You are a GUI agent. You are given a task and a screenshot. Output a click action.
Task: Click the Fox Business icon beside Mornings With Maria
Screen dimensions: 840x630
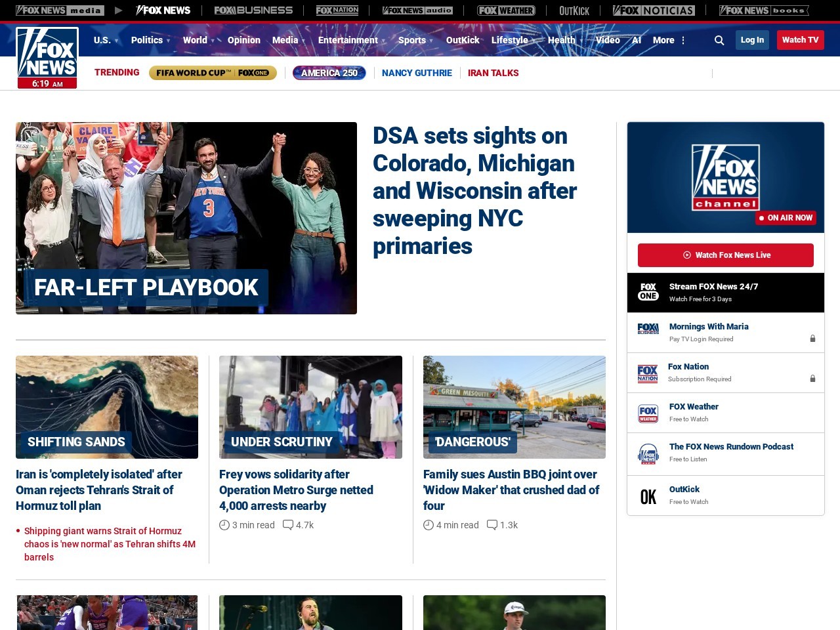(648, 329)
